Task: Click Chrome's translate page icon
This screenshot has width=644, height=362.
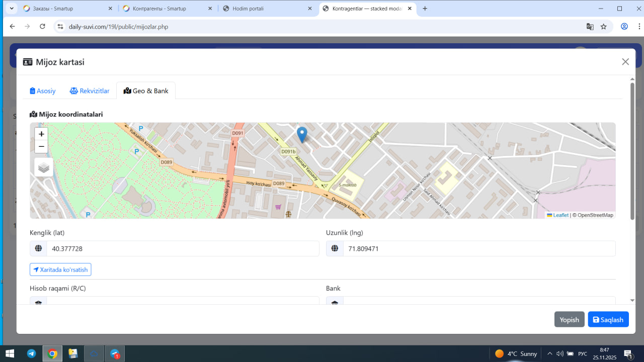Action: click(590, 27)
